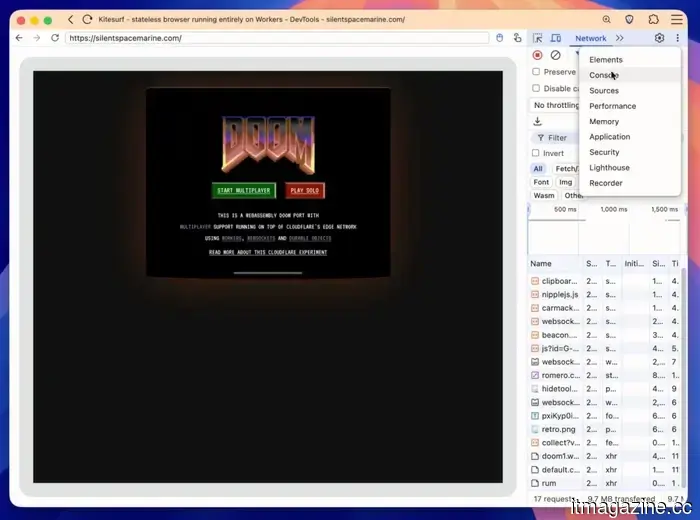Select the Wasm filter
The height and width of the screenshot is (520, 700).
point(544,196)
